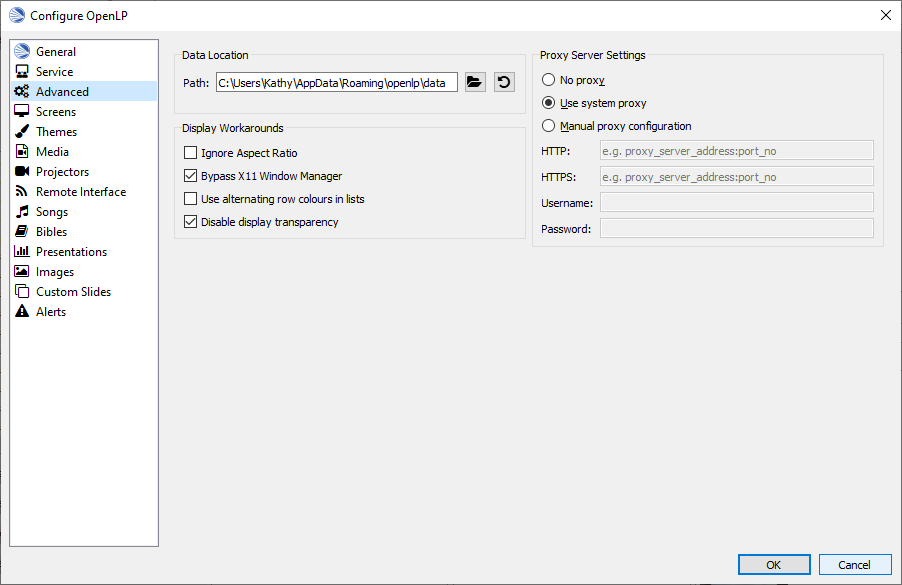Click the Media file icon
Viewport: 902px width, 585px height.
pos(22,151)
